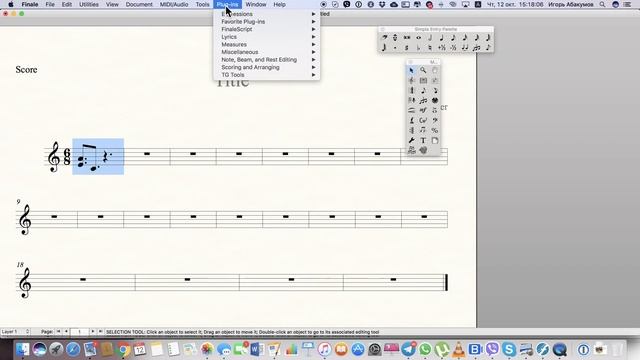The height and width of the screenshot is (360, 640).
Task: Select the Text T tool
Action: tap(423, 140)
